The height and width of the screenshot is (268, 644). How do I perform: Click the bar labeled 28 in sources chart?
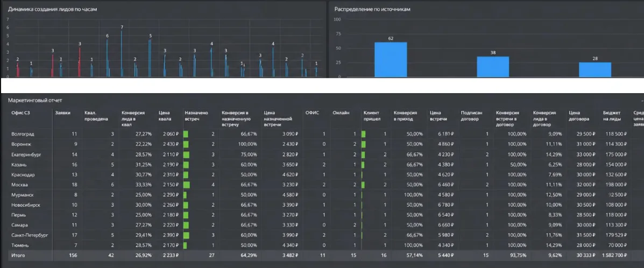click(595, 69)
